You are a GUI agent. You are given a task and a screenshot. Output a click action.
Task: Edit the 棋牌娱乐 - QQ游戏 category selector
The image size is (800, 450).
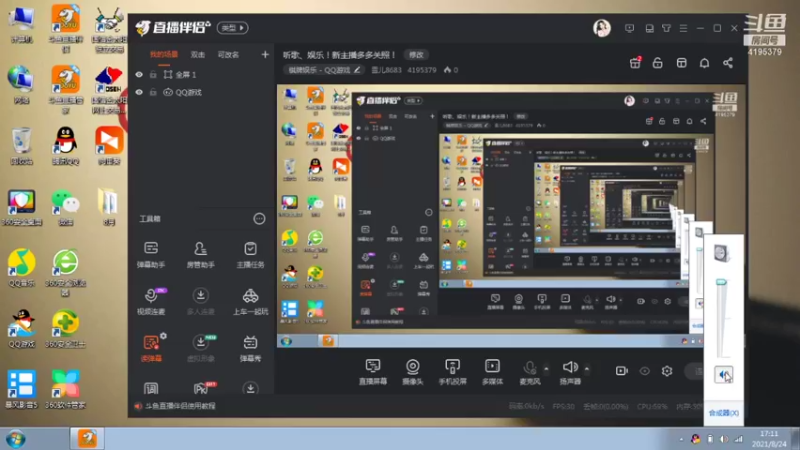323,70
